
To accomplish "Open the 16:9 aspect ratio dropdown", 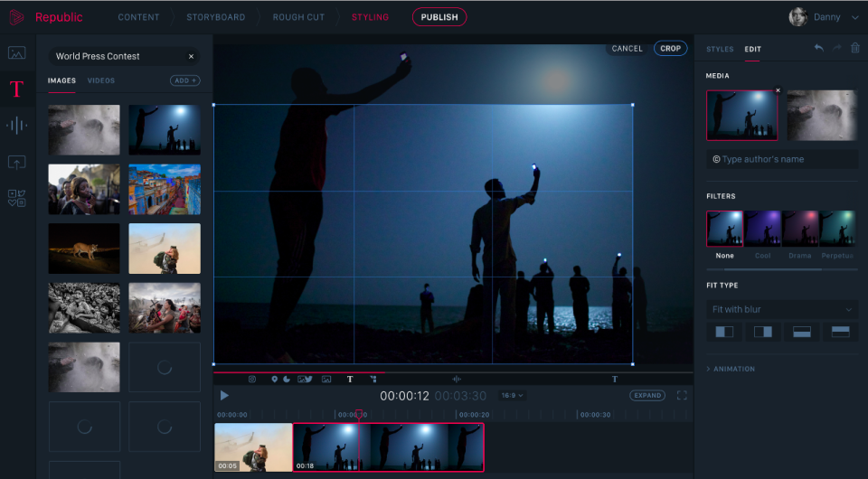I will tap(512, 396).
